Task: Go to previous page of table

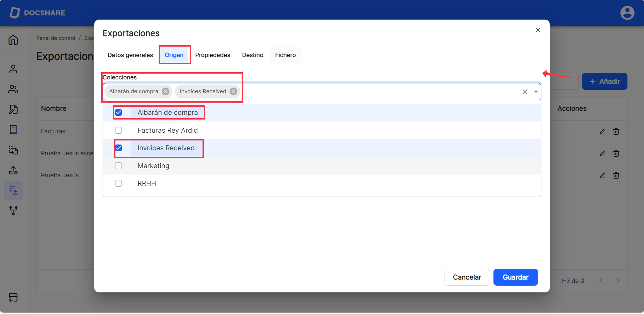Action: [601, 281]
